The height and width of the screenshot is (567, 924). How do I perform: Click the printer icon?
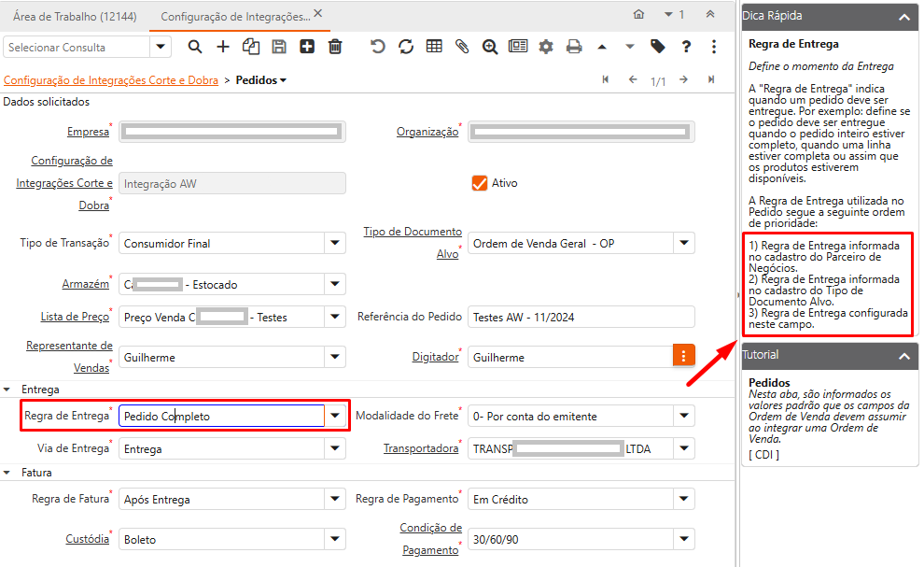[x=574, y=47]
